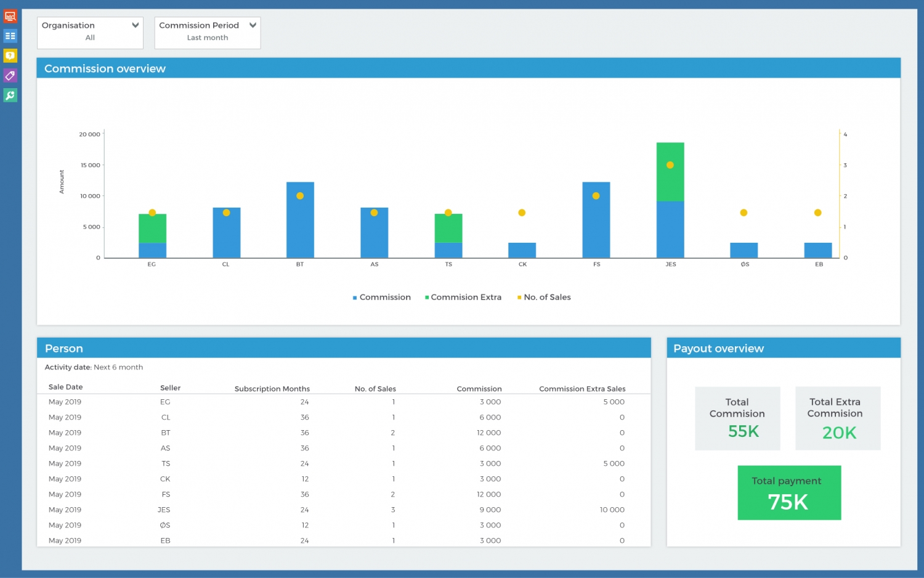Click the Commission overview panel header
924x578 pixels.
pos(105,68)
